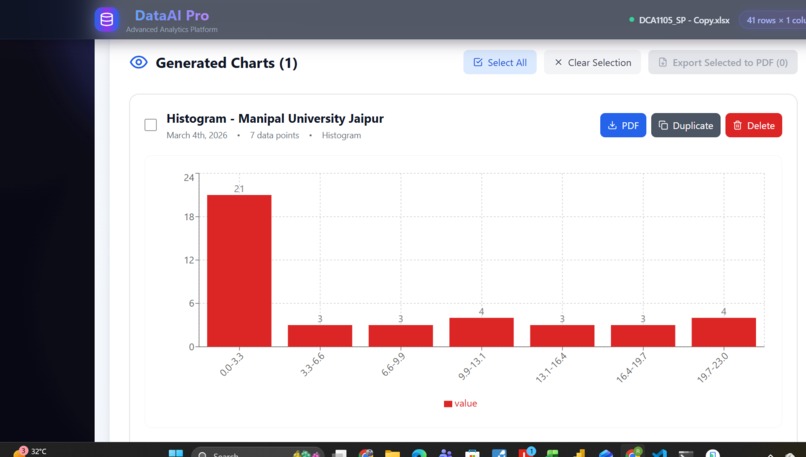Click the eye icon beside Generated Charts
806x457 pixels.
coord(139,62)
